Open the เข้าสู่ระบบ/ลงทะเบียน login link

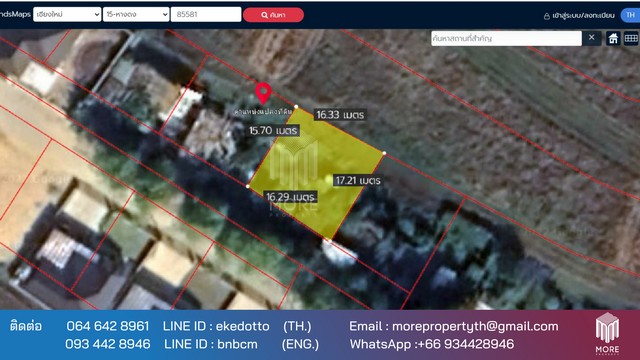(583, 16)
